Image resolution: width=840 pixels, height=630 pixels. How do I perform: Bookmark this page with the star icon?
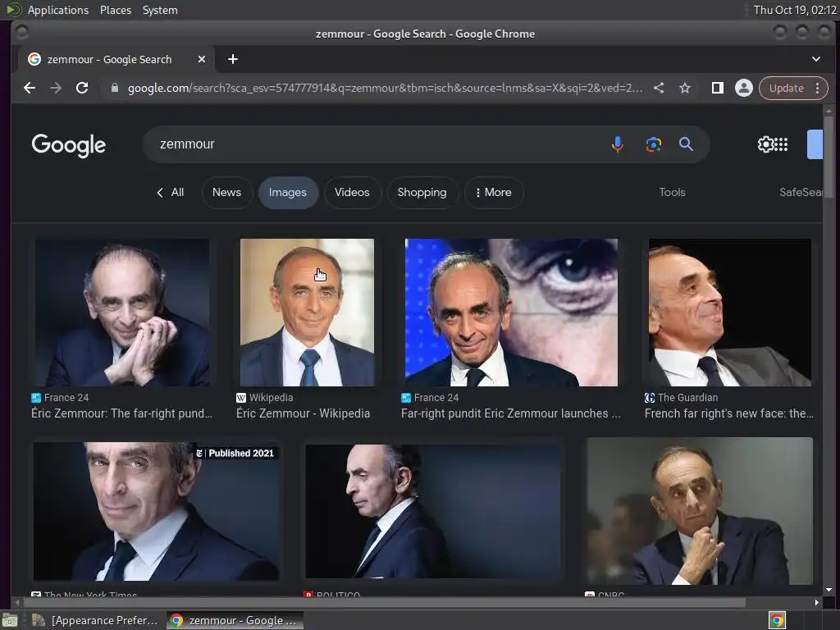pyautogui.click(x=685, y=88)
